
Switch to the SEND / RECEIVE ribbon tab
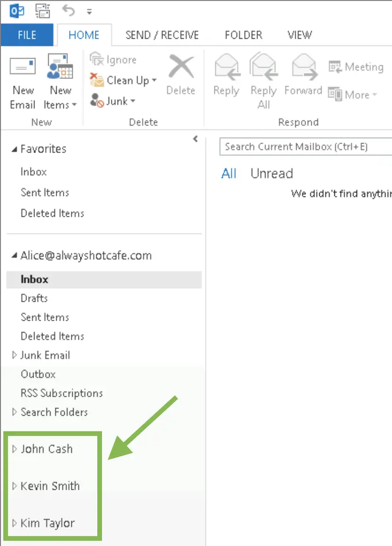[x=162, y=34]
